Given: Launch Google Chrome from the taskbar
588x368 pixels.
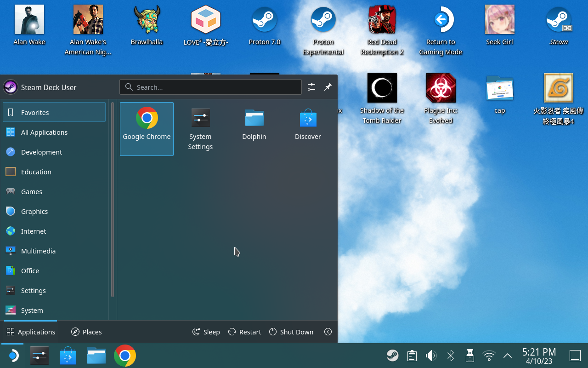Looking at the screenshot, I should (x=125, y=356).
